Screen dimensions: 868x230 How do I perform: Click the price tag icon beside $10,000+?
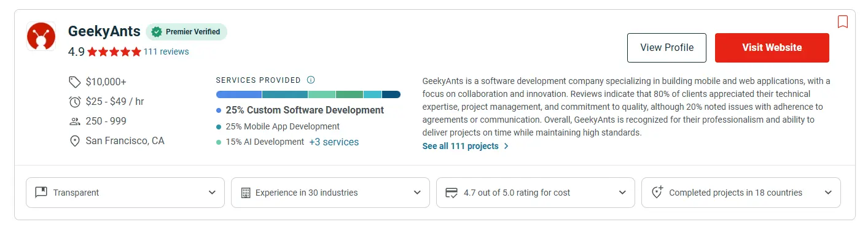click(75, 82)
